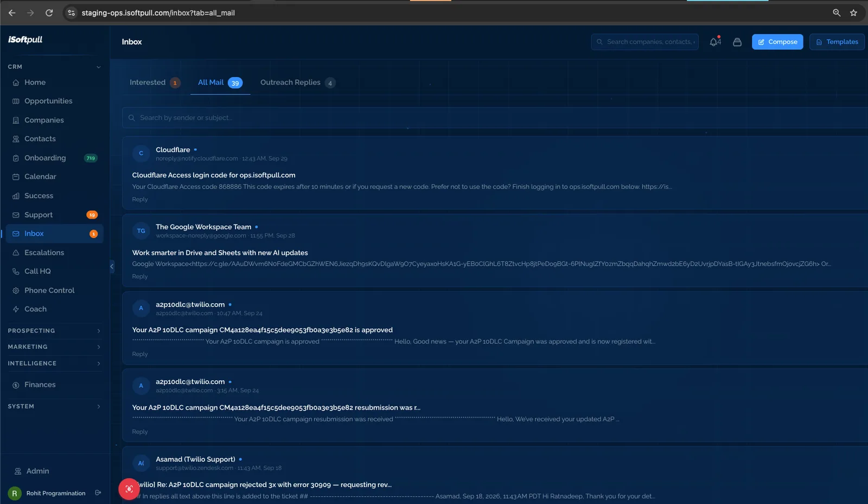Click the Support envelope icon
The image size is (868, 504).
click(x=16, y=215)
